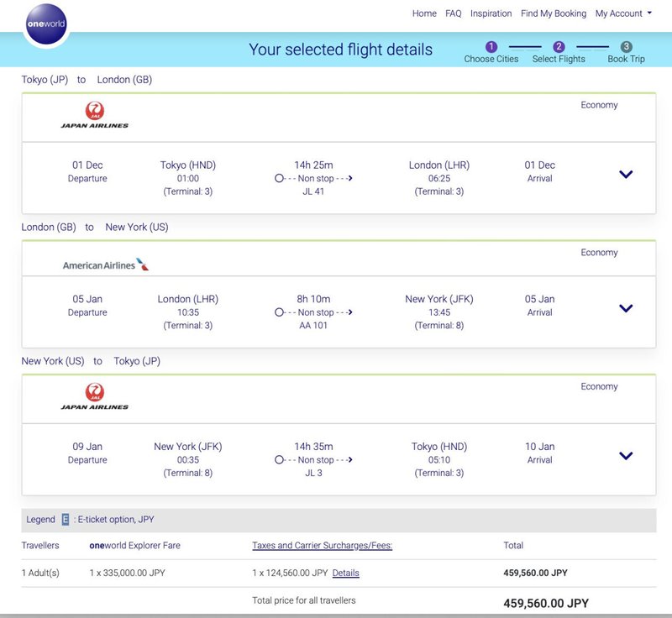The image size is (672, 618).
Task: Open the My Account dropdown
Action: click(623, 13)
